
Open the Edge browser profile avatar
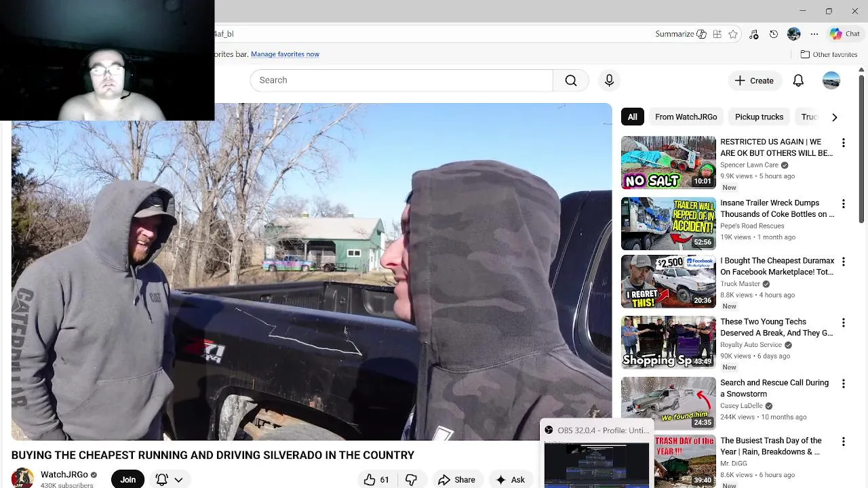coord(794,34)
